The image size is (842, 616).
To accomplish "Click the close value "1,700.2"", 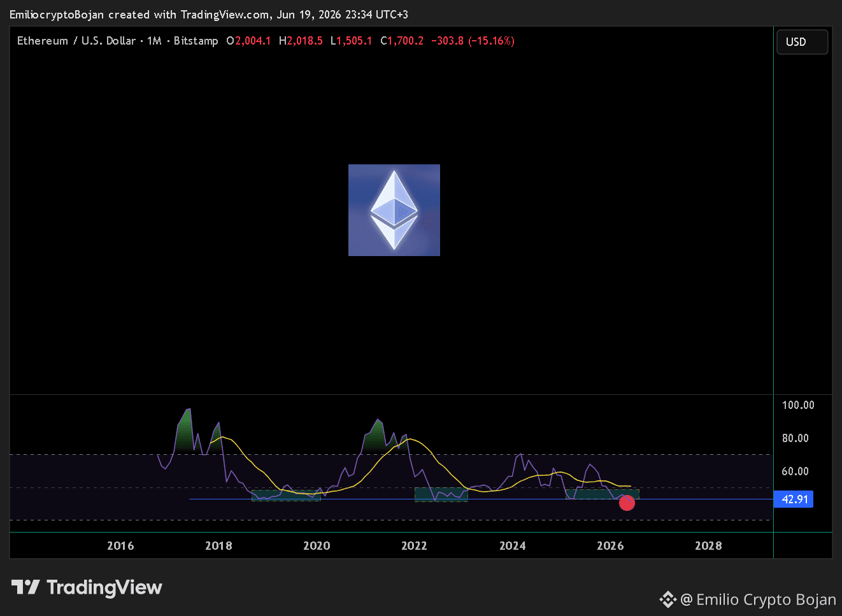I will coord(406,41).
